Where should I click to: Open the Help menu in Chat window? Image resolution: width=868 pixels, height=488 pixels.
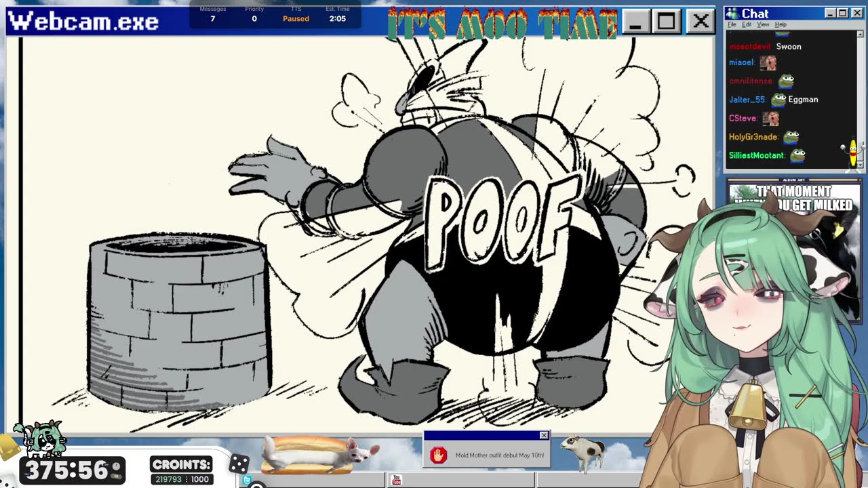781,24
